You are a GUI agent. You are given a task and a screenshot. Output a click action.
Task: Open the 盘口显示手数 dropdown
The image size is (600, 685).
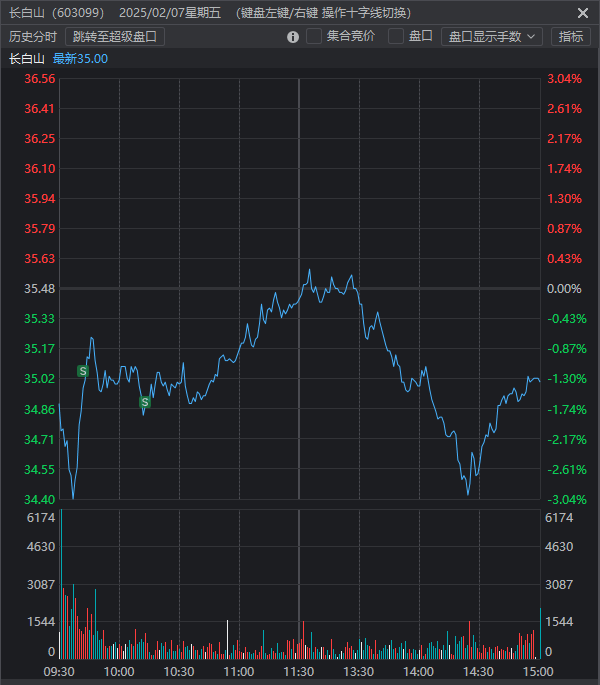(491, 37)
